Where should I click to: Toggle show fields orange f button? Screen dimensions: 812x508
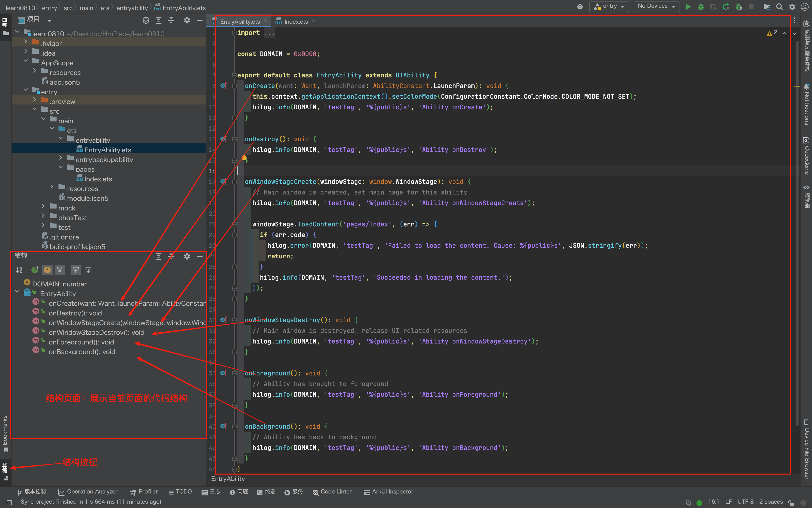pos(47,270)
